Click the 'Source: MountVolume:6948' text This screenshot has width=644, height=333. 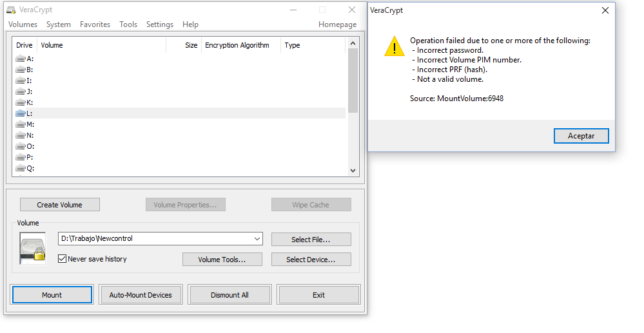point(456,99)
